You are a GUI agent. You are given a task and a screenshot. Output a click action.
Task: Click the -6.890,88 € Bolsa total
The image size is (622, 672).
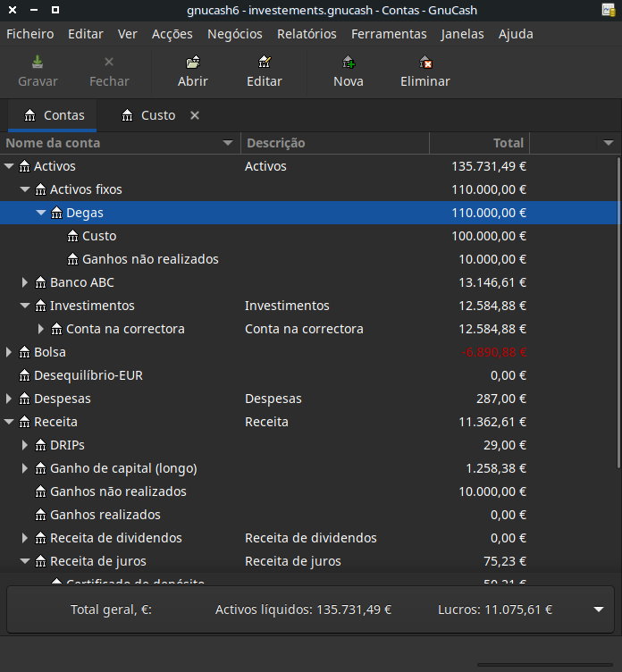click(494, 352)
